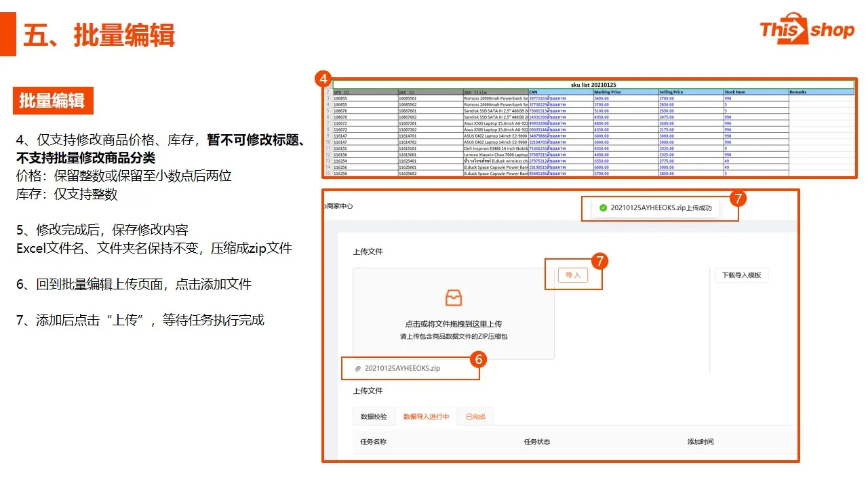
Task: Open the 已完成 tab
Action: pyautogui.click(x=475, y=416)
